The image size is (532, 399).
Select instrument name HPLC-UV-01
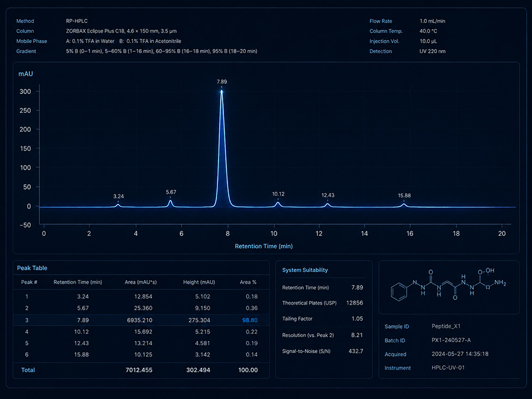448,368
